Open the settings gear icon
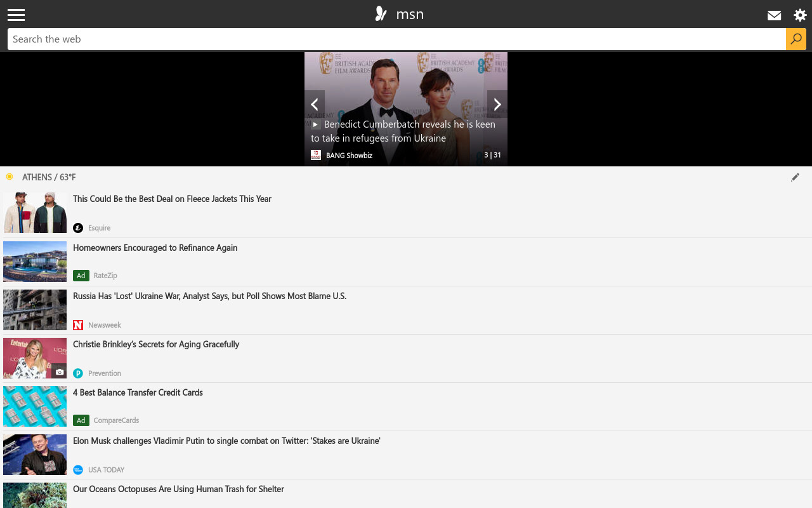The image size is (812, 508). [800, 15]
